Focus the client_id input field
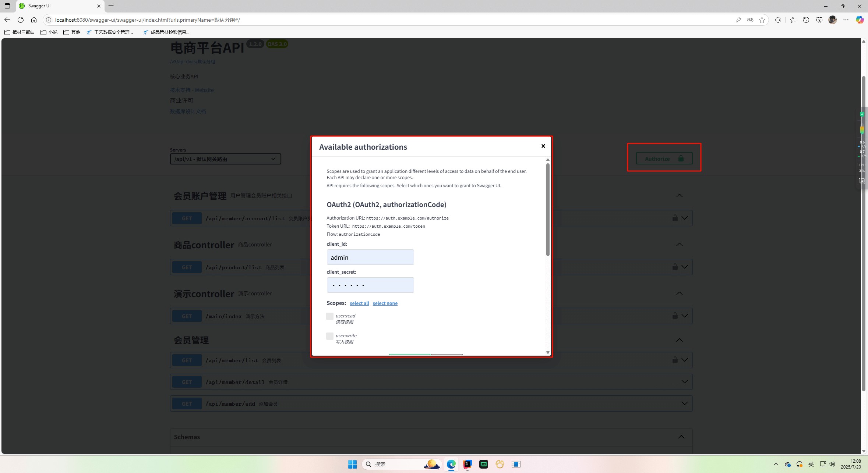This screenshot has height=473, width=868. point(370,257)
